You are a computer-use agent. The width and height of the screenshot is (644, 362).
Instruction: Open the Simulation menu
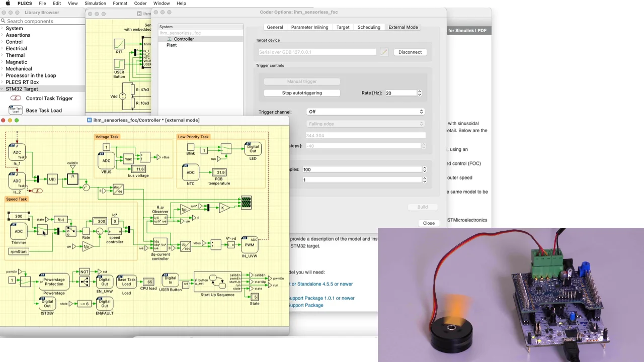tap(95, 4)
